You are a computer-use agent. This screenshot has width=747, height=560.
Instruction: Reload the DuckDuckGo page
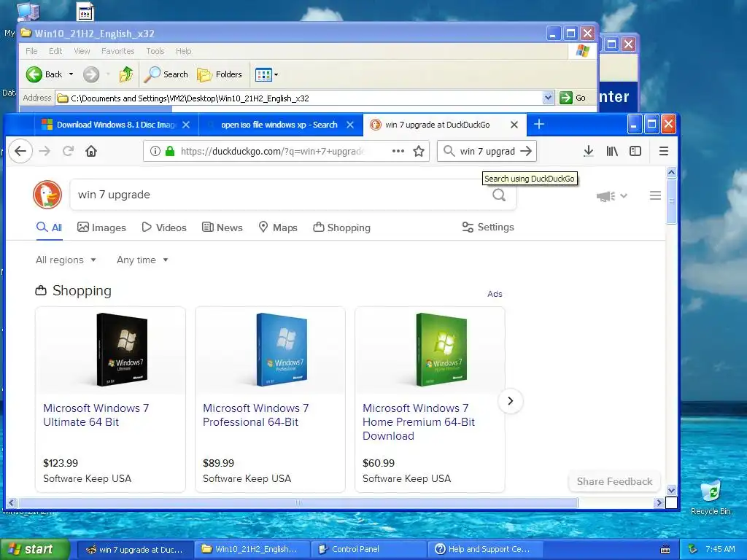[68, 152]
